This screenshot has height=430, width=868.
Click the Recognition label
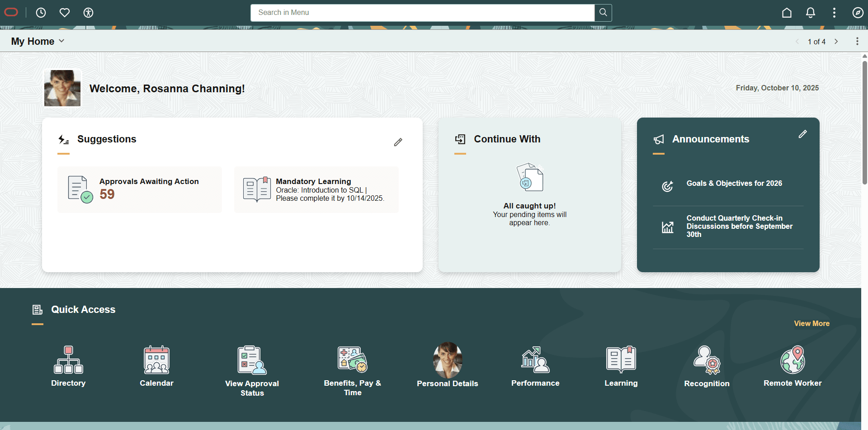tap(707, 384)
